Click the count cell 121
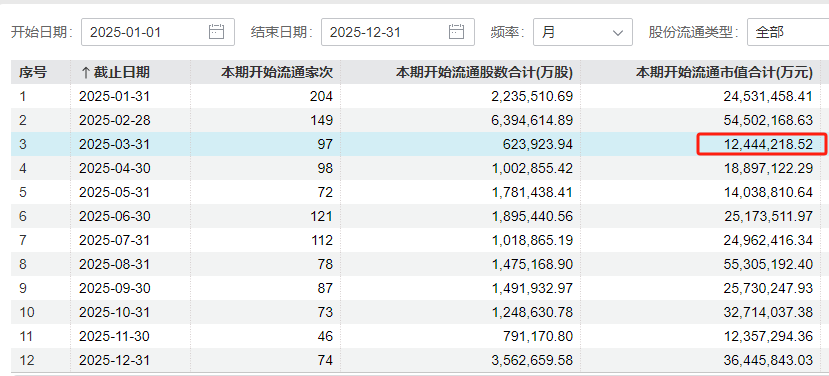The height and width of the screenshot is (376, 829). coord(321,216)
